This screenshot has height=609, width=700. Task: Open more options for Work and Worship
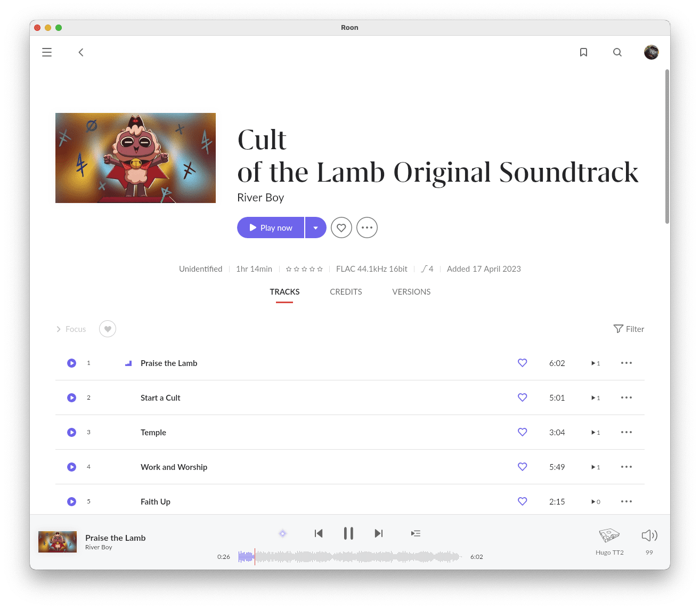click(x=626, y=467)
